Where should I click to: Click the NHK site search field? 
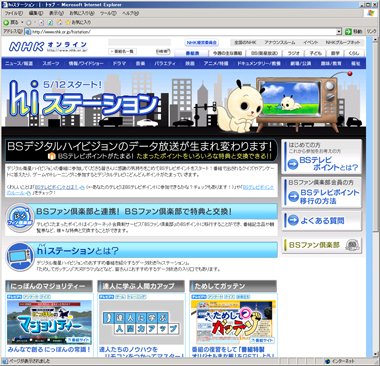tap(139, 42)
